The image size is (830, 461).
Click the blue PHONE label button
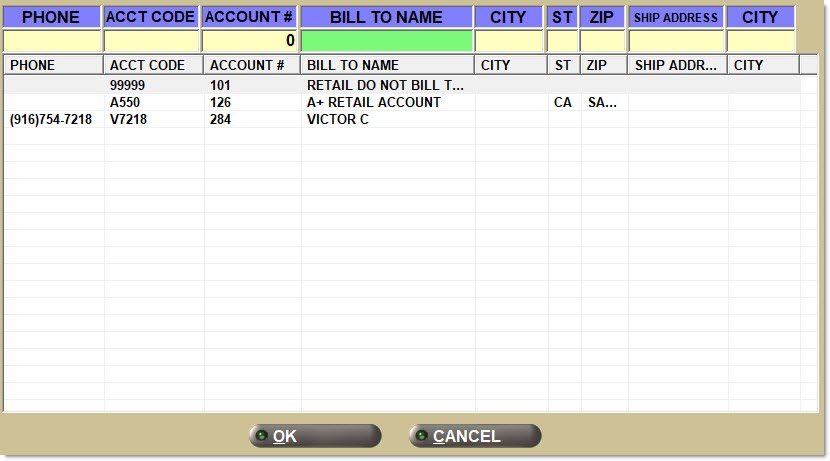[51, 17]
